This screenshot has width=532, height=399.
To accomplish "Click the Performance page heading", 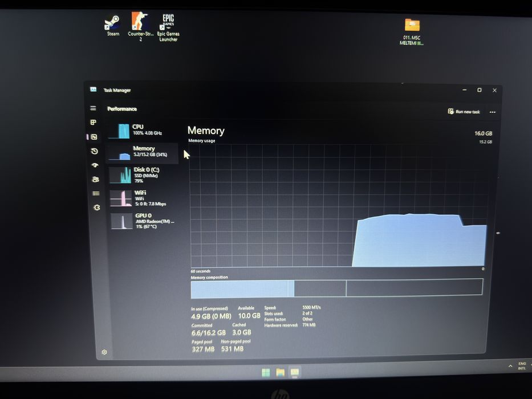I will (122, 109).
